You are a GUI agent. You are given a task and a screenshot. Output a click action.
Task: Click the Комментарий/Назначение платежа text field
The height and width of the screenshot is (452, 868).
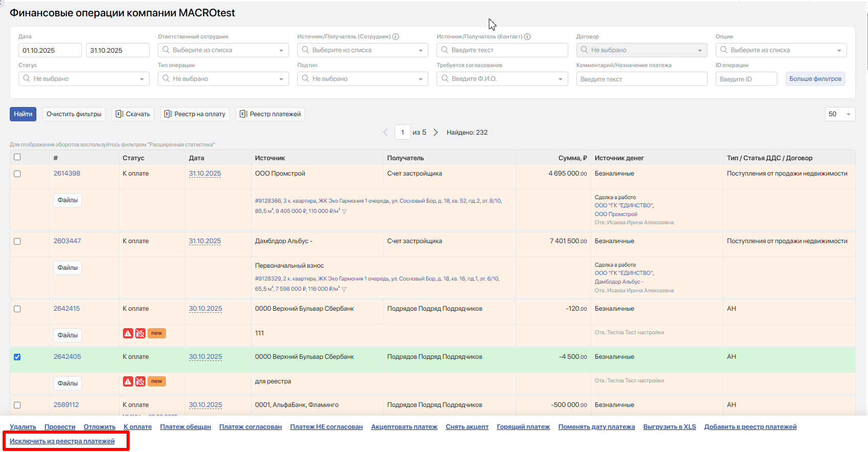pos(642,79)
